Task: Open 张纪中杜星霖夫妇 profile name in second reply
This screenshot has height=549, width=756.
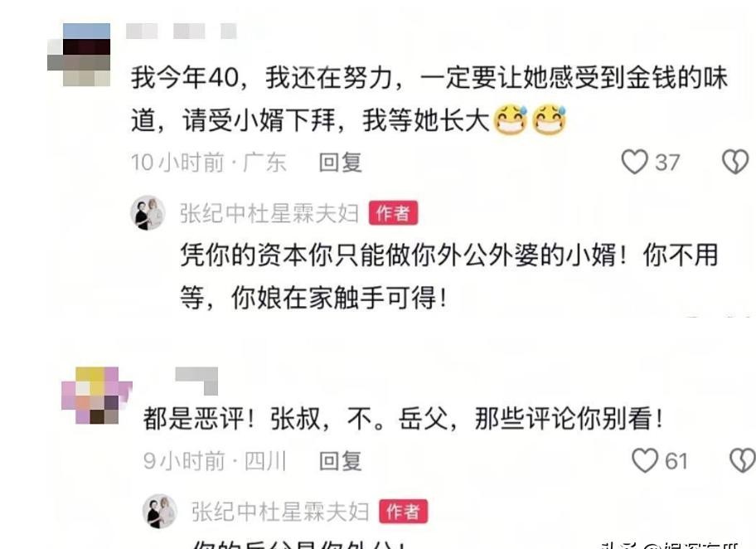Action: (280, 512)
